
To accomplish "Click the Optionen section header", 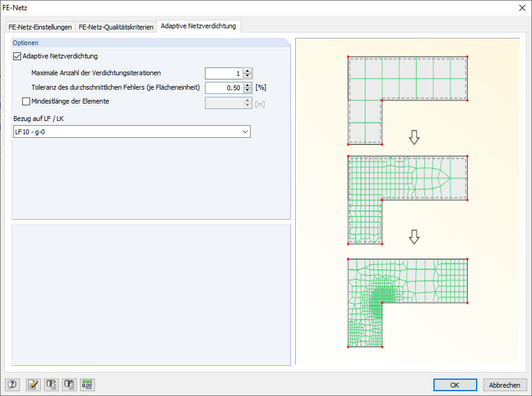I will point(151,43).
